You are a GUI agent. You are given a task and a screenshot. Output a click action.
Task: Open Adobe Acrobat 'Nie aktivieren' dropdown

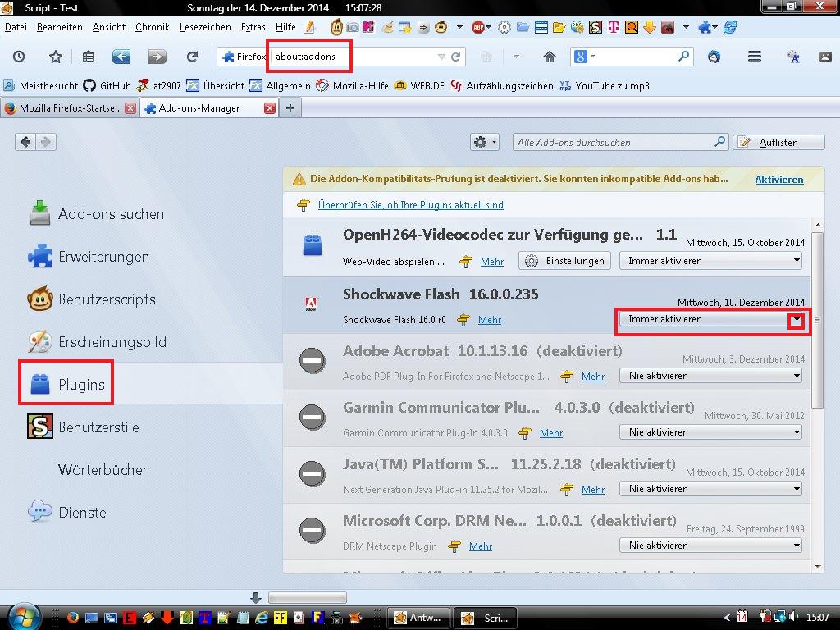[710, 376]
